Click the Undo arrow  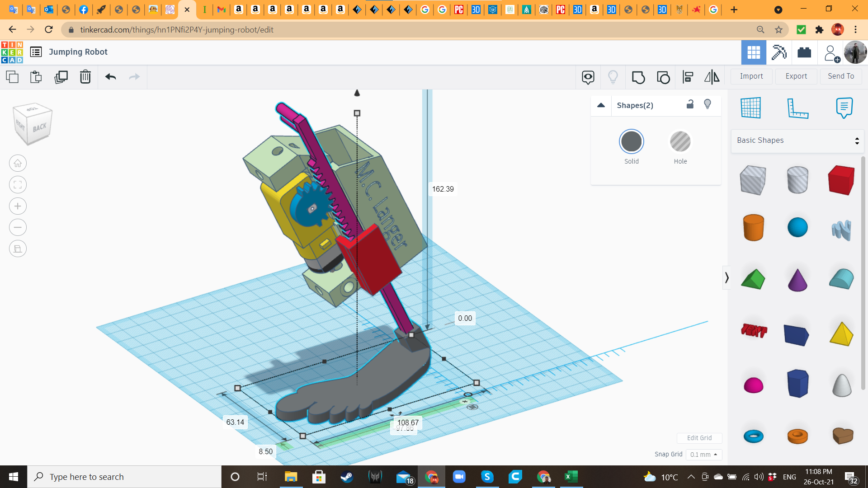coord(111,77)
